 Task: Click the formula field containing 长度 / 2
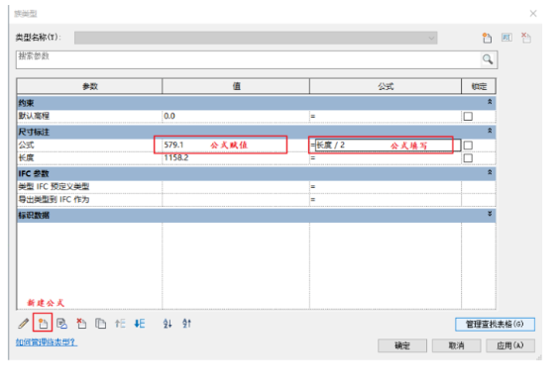coord(388,146)
